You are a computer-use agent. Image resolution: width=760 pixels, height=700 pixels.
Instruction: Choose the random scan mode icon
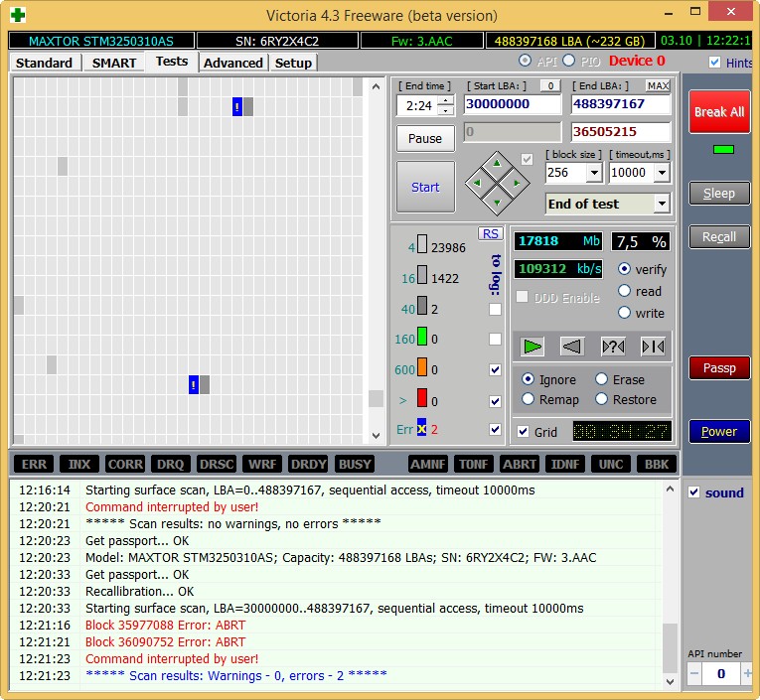(613, 346)
